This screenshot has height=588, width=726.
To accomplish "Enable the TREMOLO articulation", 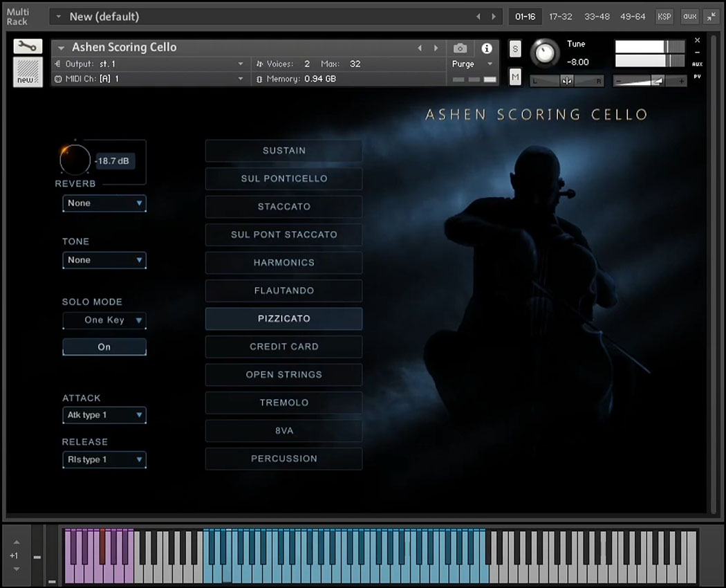I will coord(283,403).
